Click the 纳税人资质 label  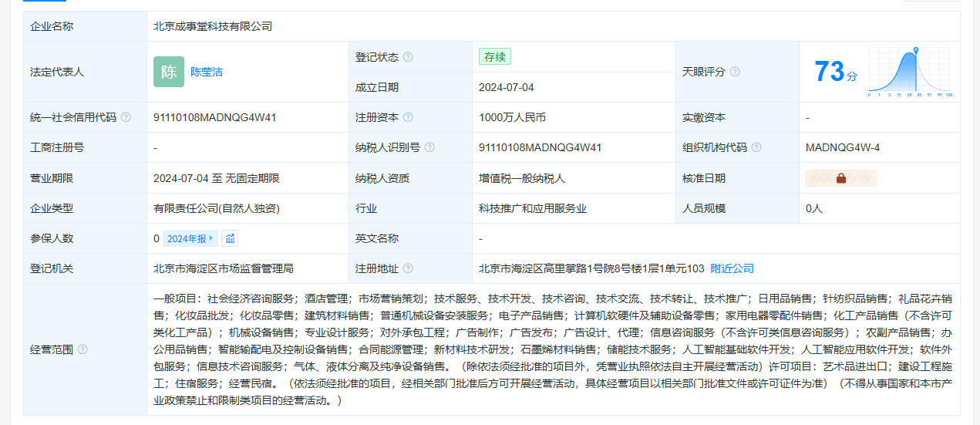click(x=382, y=178)
